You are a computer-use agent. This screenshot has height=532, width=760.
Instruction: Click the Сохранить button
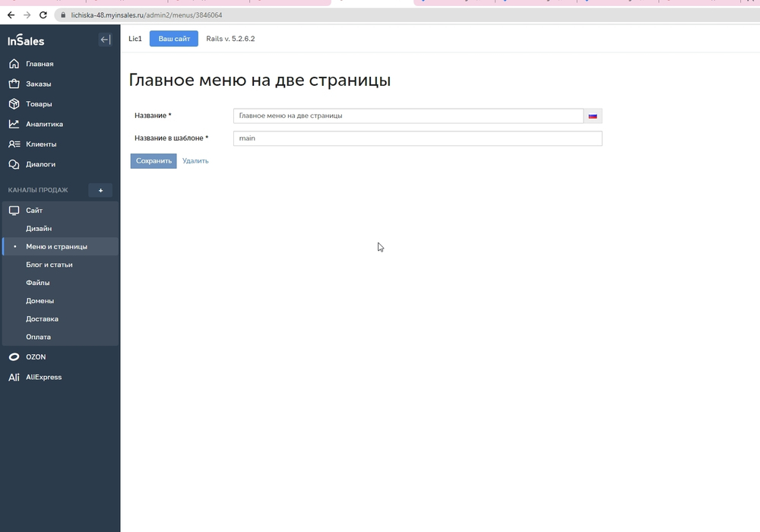153,160
